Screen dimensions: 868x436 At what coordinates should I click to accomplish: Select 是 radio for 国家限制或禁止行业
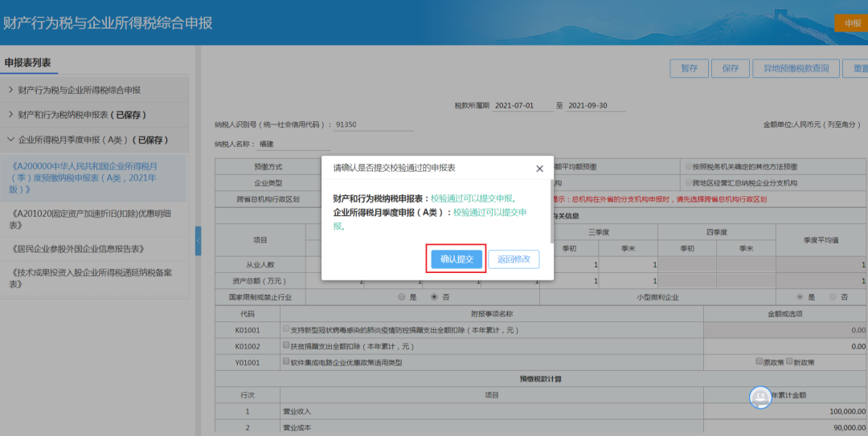[x=403, y=297]
